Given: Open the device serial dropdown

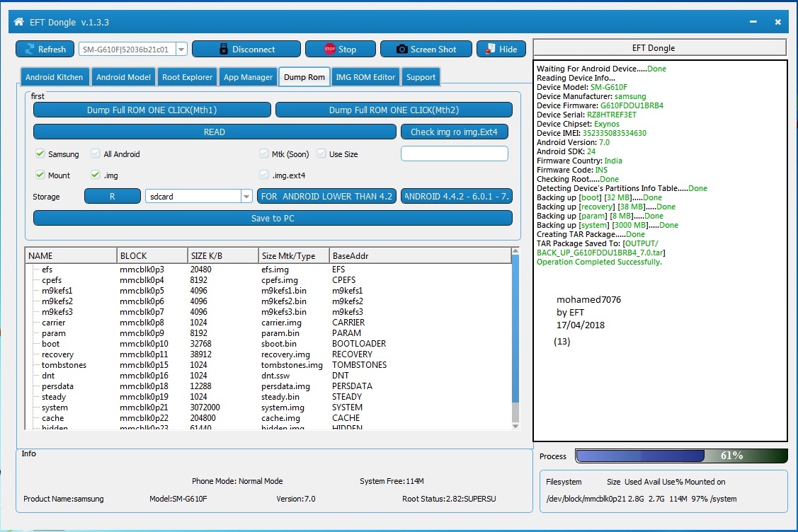Looking at the screenshot, I should (182, 50).
